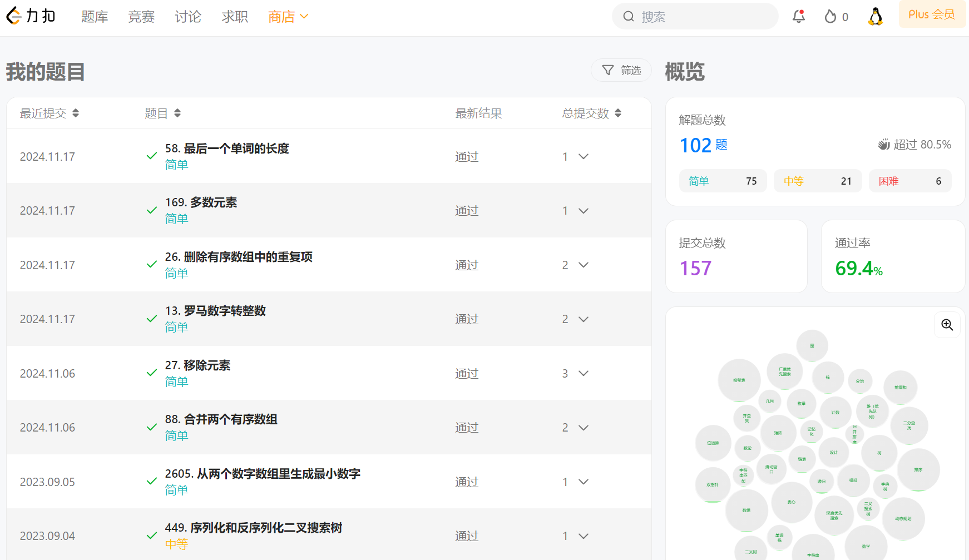Click green checkmark for 13. 罗马数字转整数
The height and width of the screenshot is (560, 969).
point(151,319)
